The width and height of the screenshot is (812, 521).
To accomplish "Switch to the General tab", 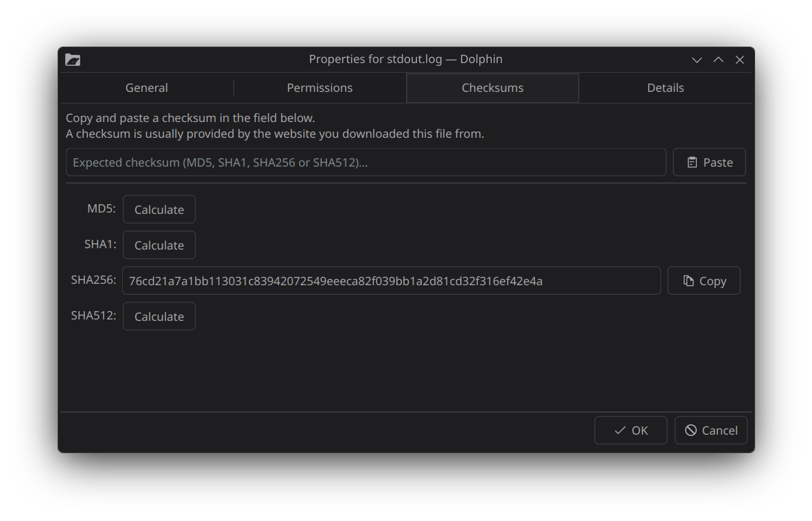I will (146, 88).
